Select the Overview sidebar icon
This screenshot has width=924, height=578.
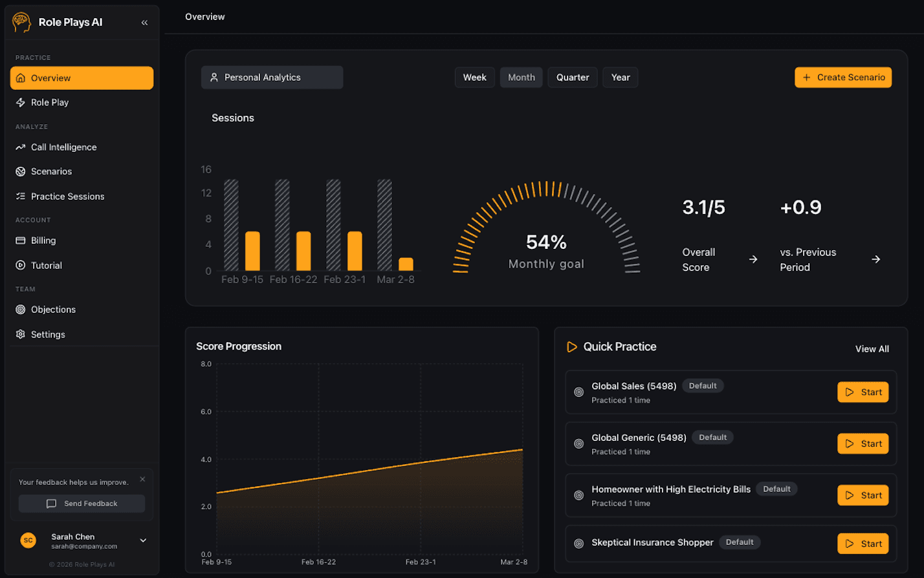tap(19, 78)
